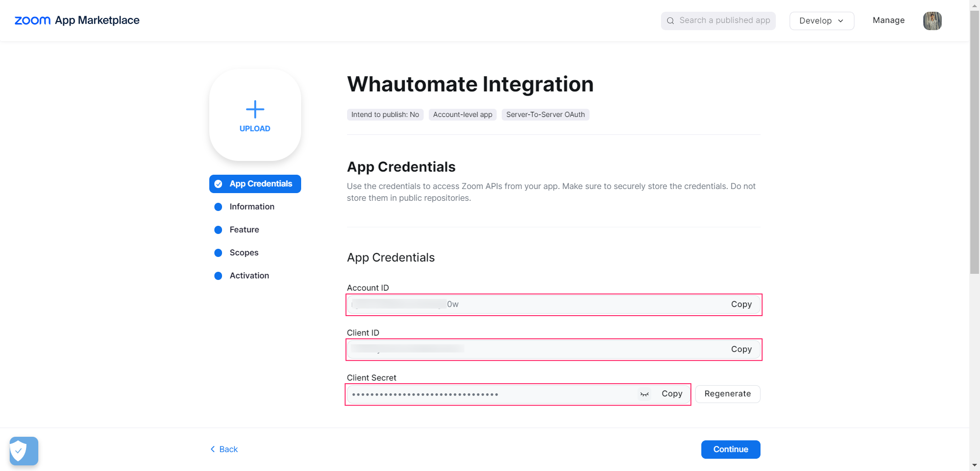
Task: Click the search magnifier icon
Action: coord(670,21)
